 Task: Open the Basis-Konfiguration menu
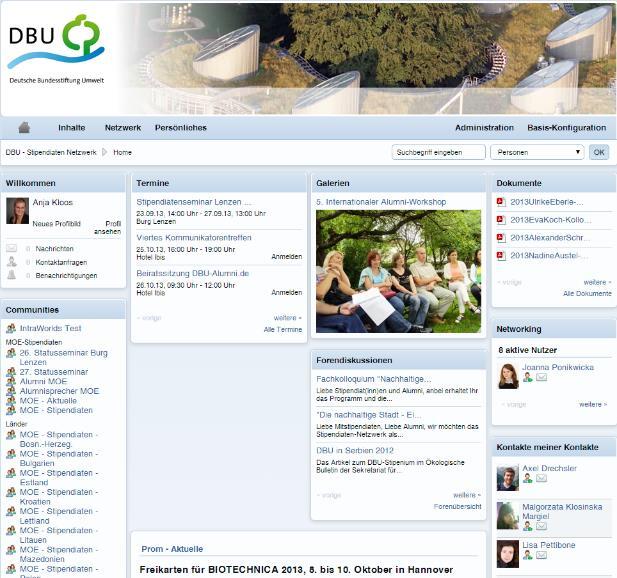566,128
